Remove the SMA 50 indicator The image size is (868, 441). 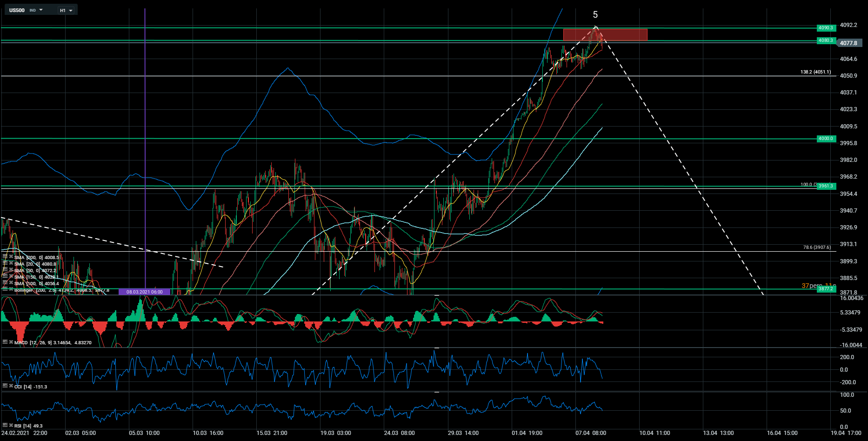point(11,270)
